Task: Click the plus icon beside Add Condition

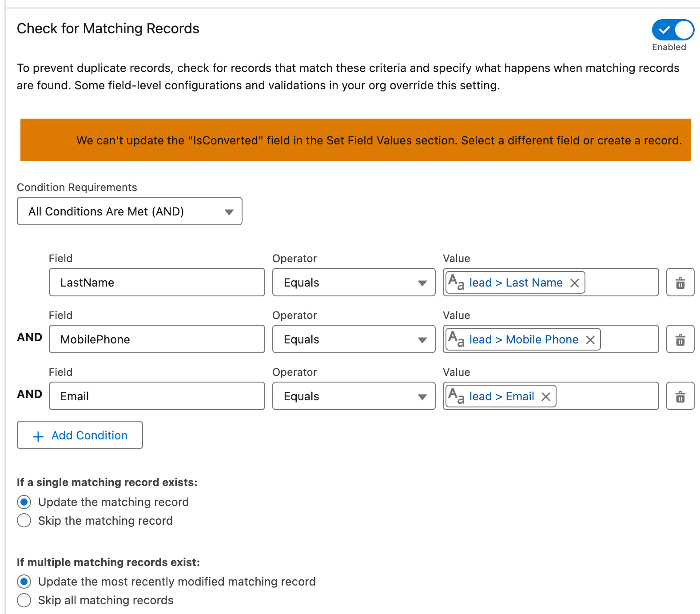Action: click(x=38, y=436)
